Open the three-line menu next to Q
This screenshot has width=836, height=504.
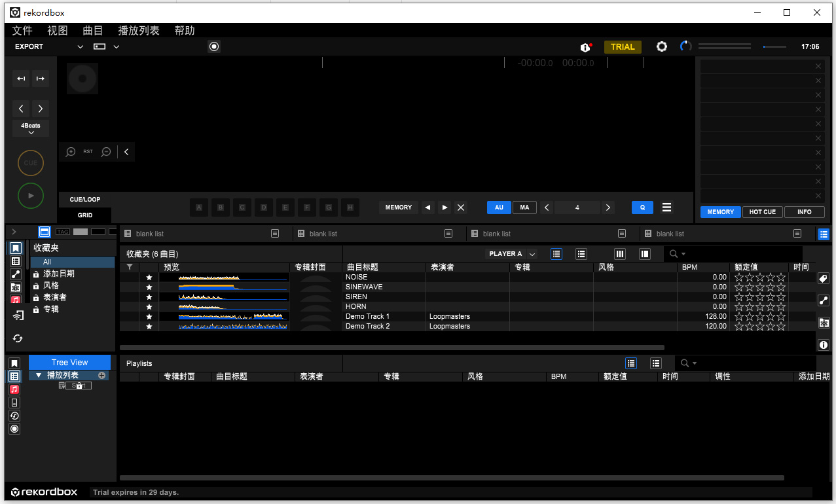(666, 207)
